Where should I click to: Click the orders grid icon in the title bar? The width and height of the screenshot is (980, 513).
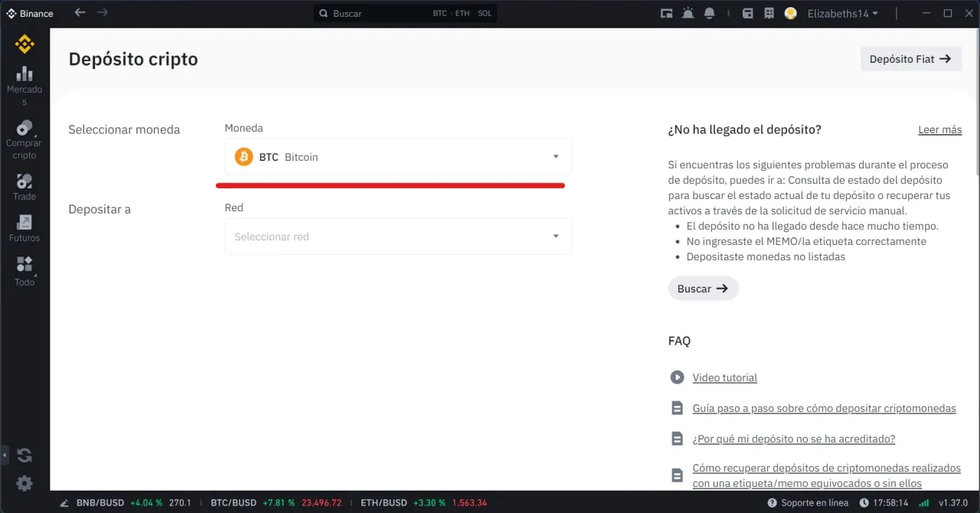click(769, 13)
